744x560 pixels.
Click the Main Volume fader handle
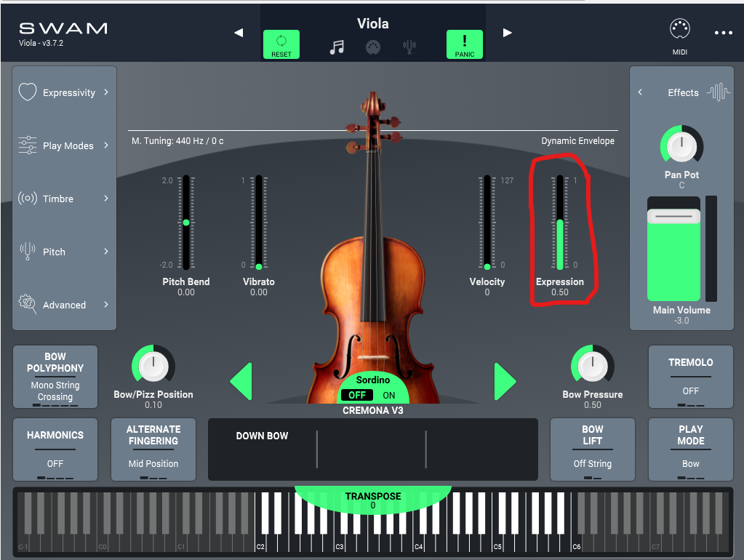click(x=673, y=216)
